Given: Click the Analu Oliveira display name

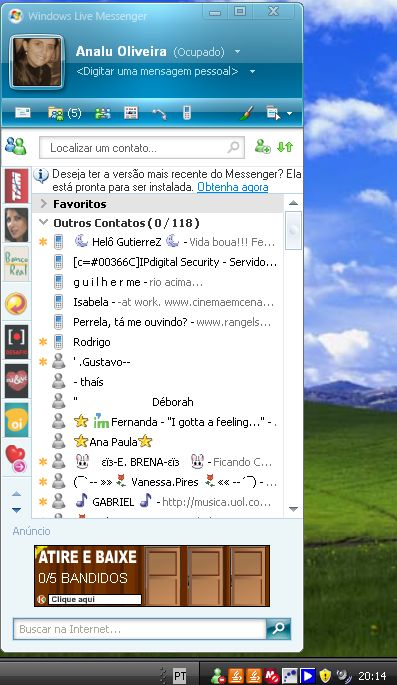Looking at the screenshot, I should [x=121, y=52].
